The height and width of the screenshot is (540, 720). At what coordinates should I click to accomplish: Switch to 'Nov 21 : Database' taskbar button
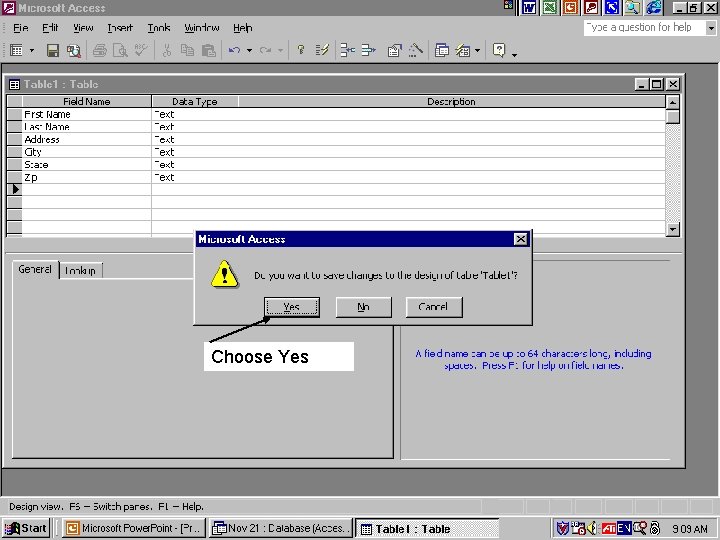point(281,529)
